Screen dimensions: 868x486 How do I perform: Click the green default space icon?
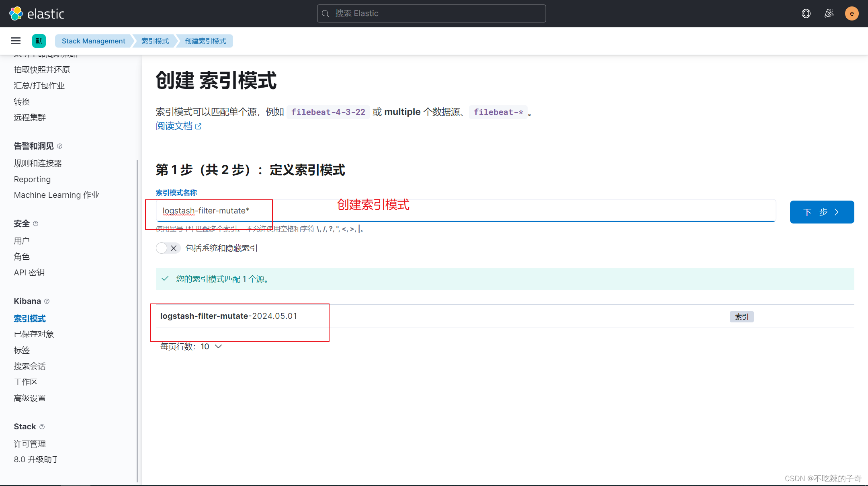click(39, 41)
